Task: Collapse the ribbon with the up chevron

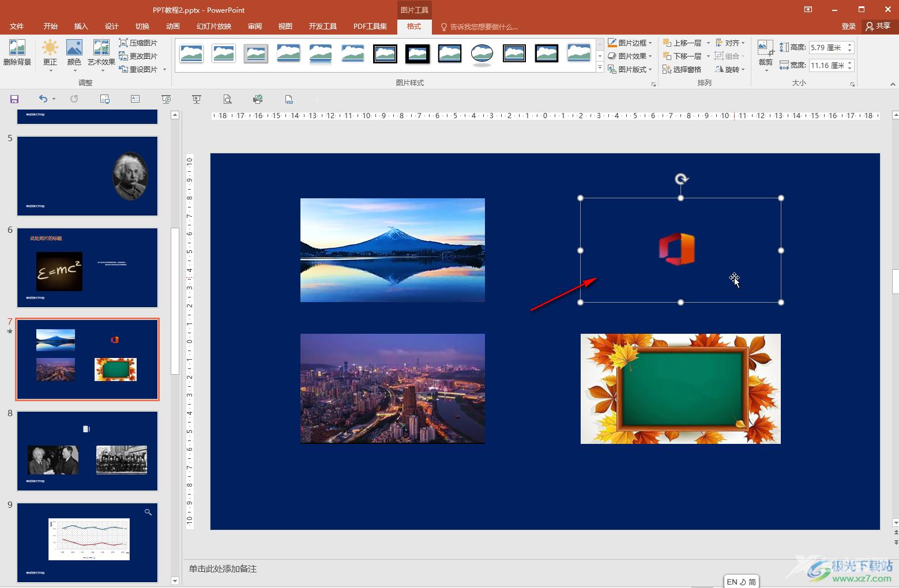Action: (893, 84)
